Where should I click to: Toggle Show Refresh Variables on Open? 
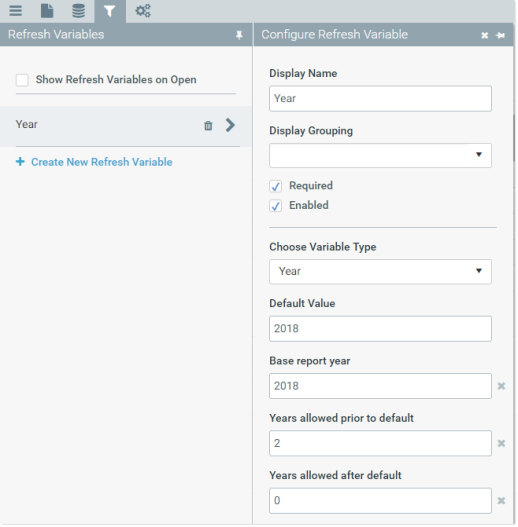[x=22, y=80]
